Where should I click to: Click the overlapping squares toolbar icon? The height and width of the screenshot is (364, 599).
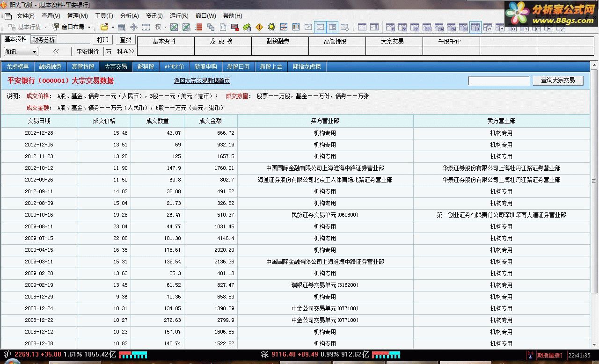coord(211,27)
